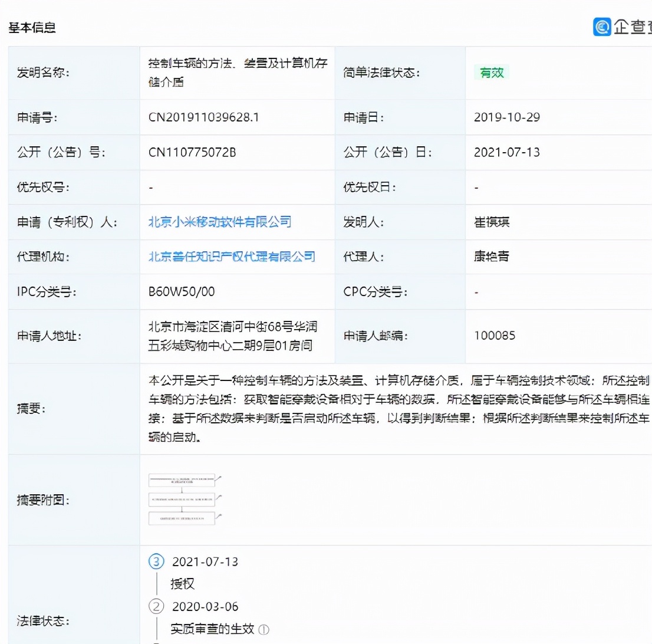
Task: Select timeline marker ② for the 2020-03-06 entry
Action: click(x=156, y=607)
